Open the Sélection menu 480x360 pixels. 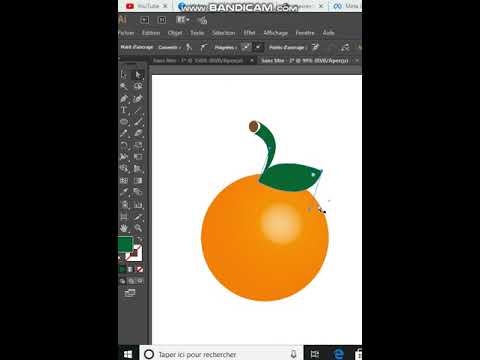(x=224, y=33)
